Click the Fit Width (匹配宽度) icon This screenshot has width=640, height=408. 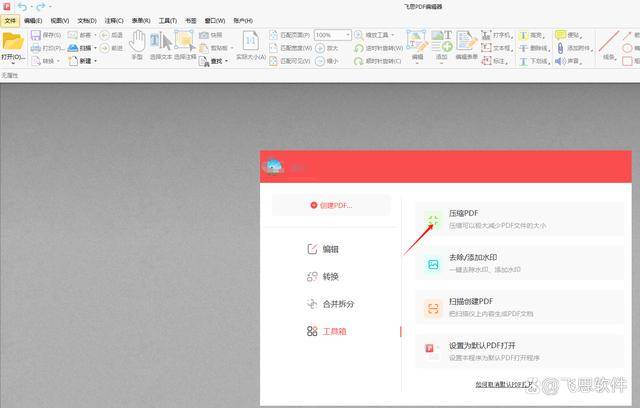[x=273, y=48]
